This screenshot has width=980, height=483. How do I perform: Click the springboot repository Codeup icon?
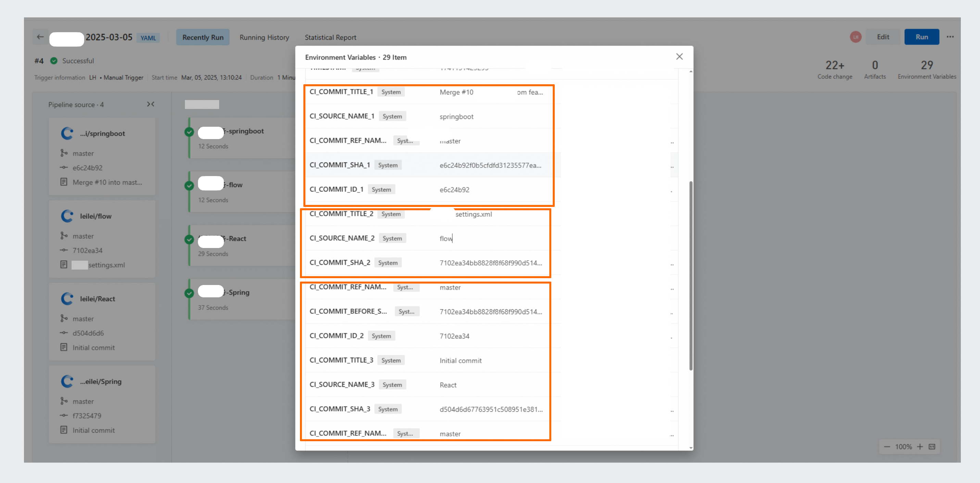(x=67, y=133)
